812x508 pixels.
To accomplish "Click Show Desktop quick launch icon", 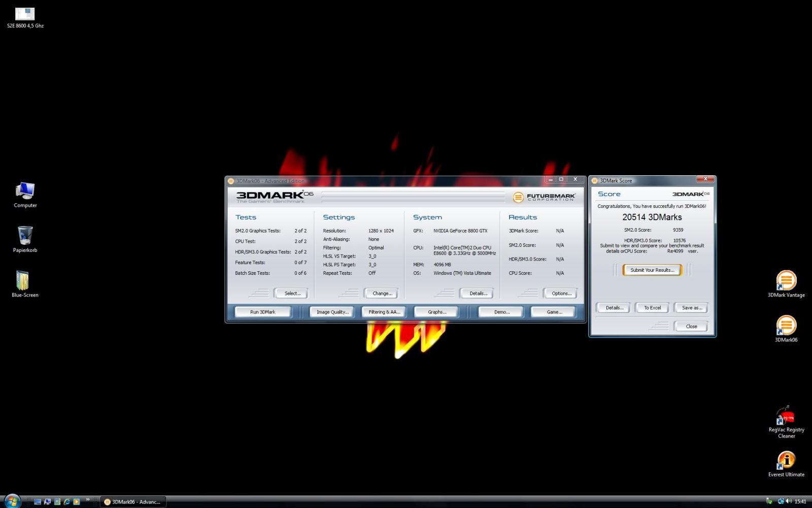I will pyautogui.click(x=38, y=501).
